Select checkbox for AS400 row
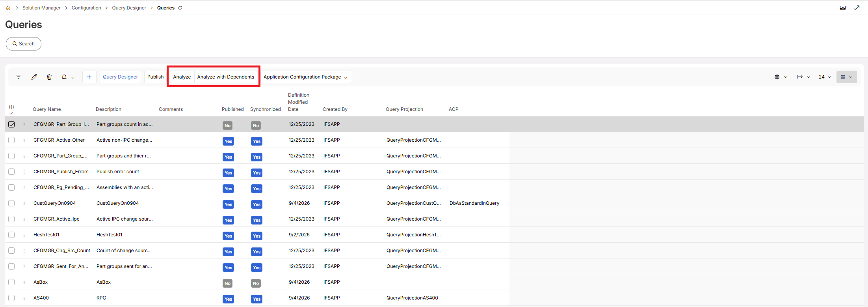This screenshot has width=868, height=307. point(11,298)
